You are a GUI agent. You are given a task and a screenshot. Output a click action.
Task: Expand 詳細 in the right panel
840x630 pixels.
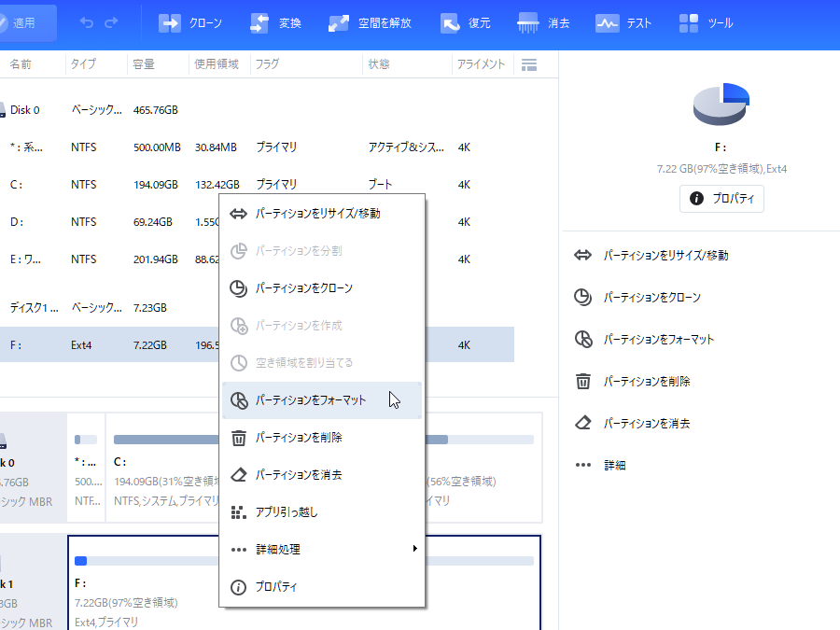614,465
